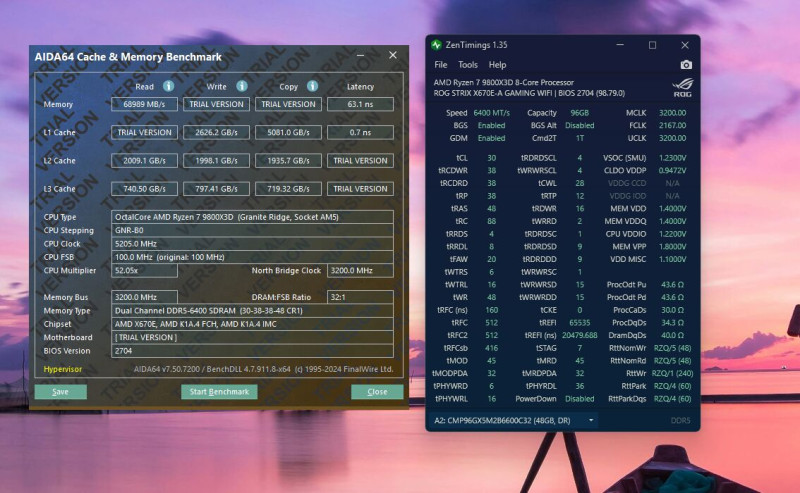The width and height of the screenshot is (800, 493).
Task: Click the GDM Enabled value
Action: [x=491, y=138]
